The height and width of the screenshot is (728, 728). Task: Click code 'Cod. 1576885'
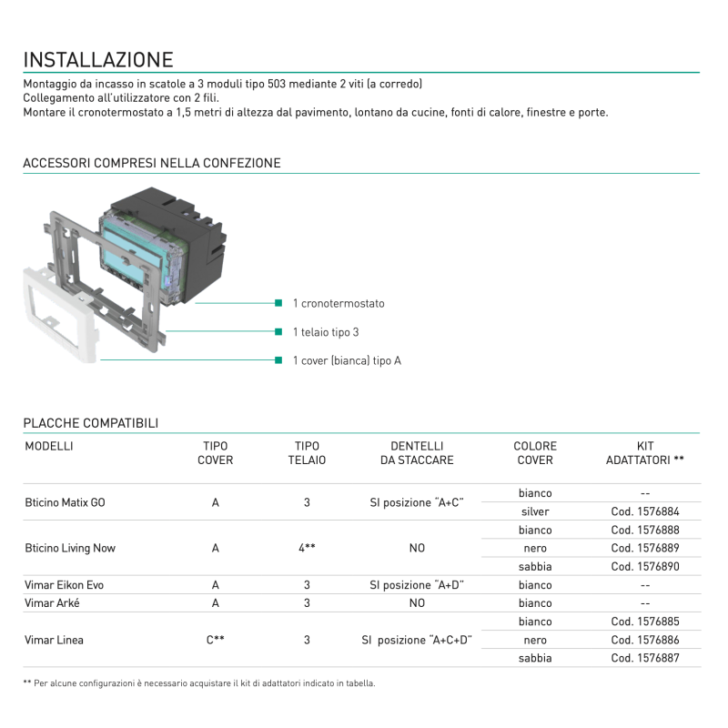pos(645,622)
